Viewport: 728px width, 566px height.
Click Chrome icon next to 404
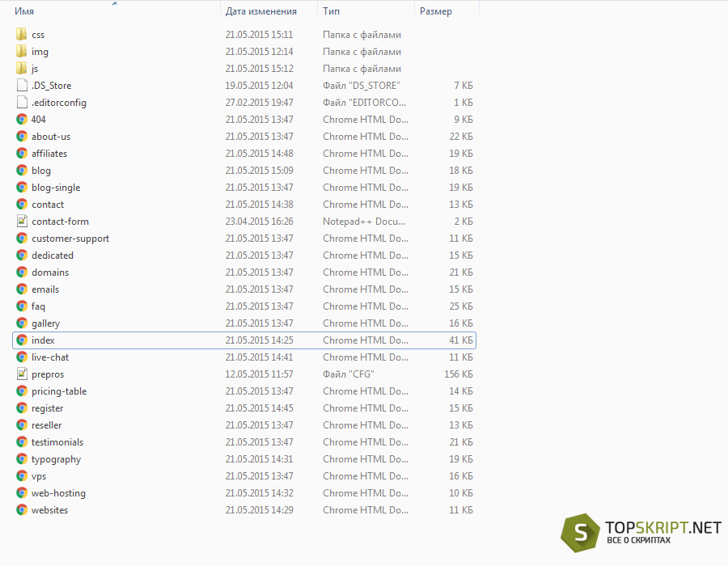coord(22,119)
